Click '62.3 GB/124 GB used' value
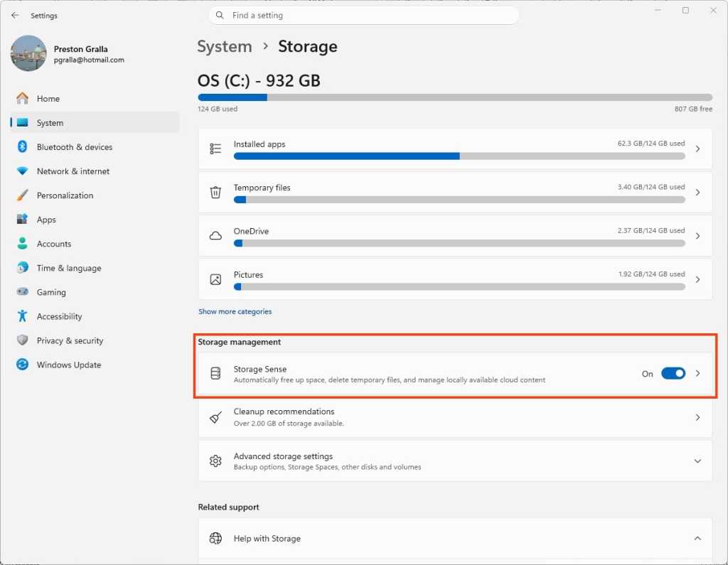Image resolution: width=728 pixels, height=565 pixels. (x=651, y=144)
